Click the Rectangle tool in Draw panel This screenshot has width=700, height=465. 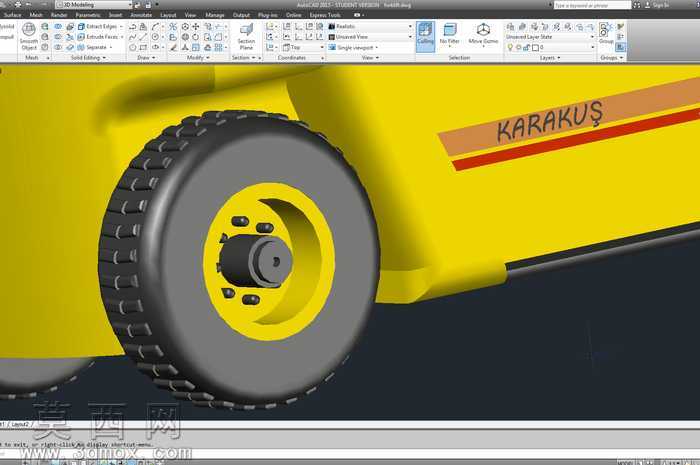[x=143, y=47]
